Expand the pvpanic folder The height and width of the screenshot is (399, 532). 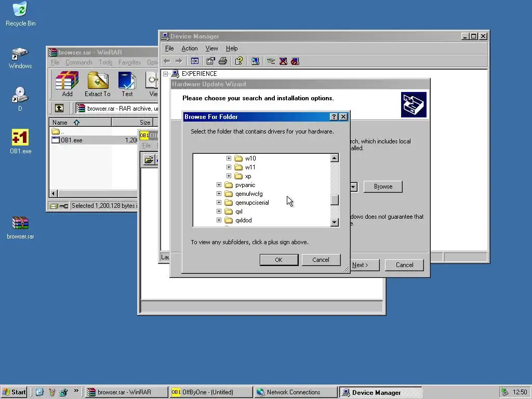click(219, 184)
